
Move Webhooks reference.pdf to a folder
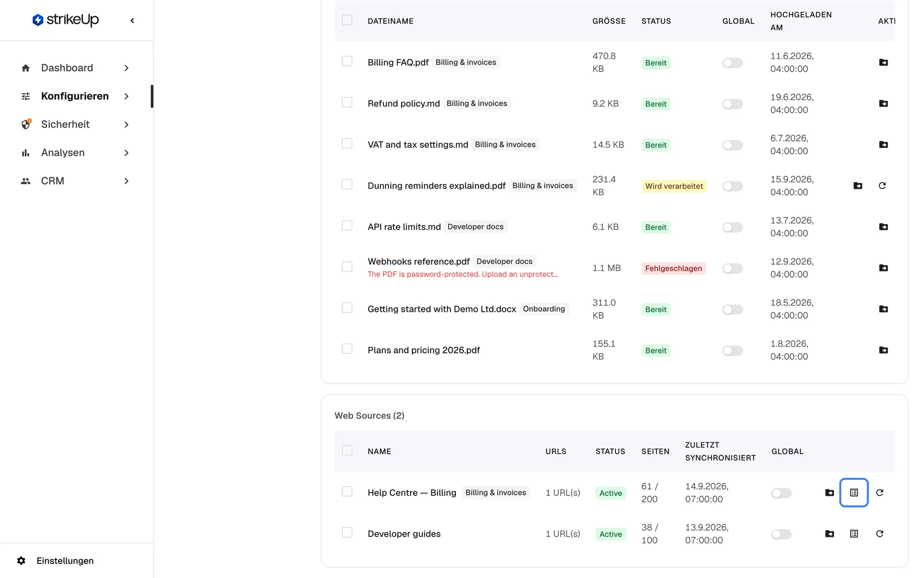tap(883, 268)
